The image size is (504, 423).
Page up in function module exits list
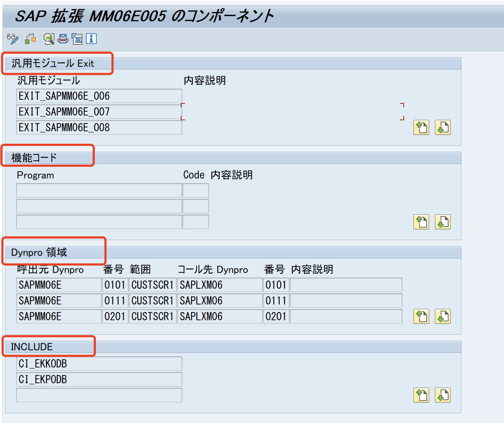coord(421,127)
